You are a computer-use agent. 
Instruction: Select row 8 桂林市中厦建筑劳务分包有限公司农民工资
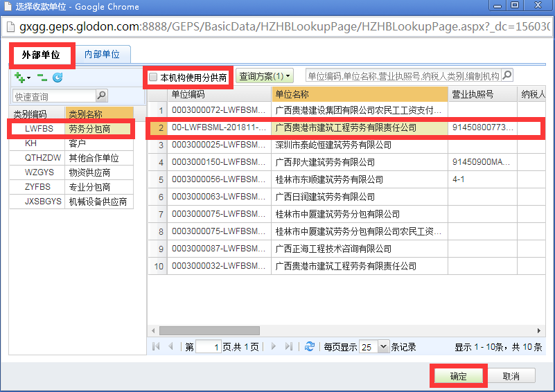tap(346, 231)
